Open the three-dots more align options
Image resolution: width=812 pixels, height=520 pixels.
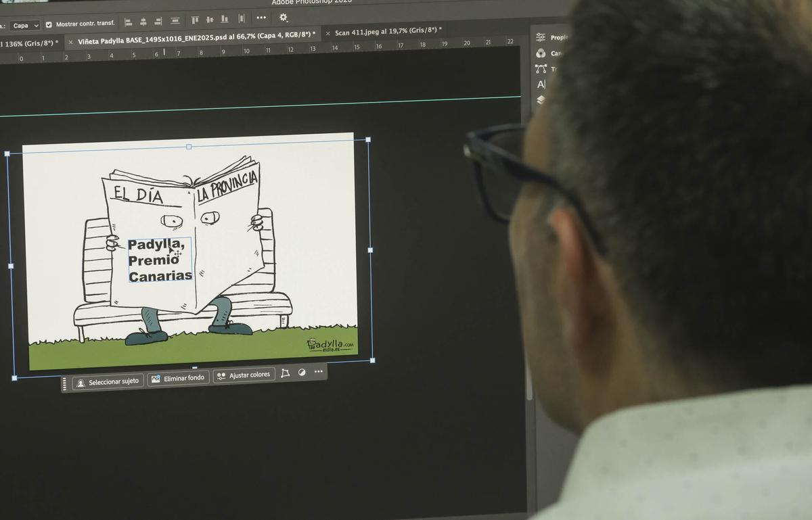pos(261,18)
